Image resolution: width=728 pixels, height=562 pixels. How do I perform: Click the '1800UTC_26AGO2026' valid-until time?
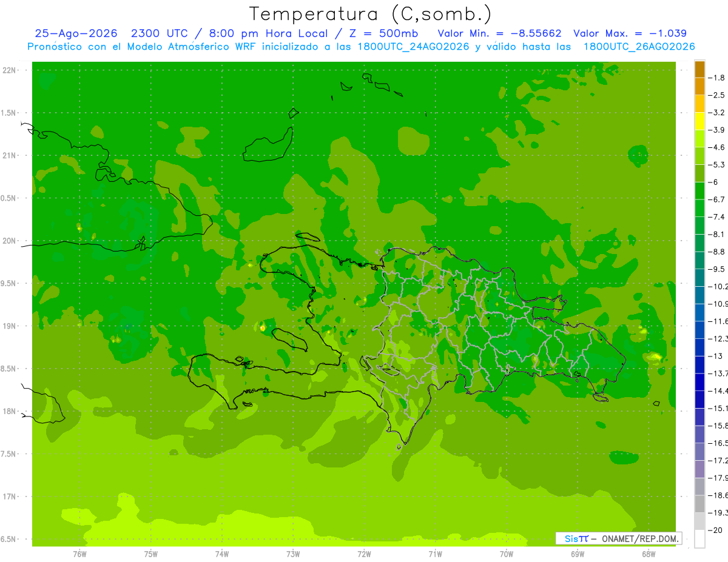(x=639, y=47)
